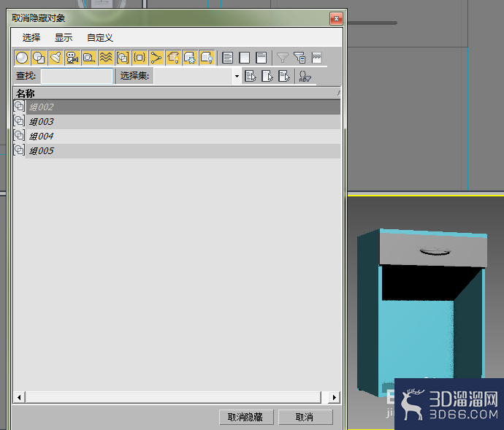Screen dimensions: 504x430
Task: Click the horizontal scrollbar left arrow
Action: pos(19,398)
